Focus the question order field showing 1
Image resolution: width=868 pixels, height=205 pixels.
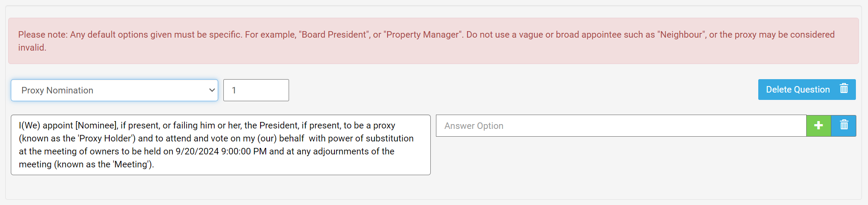pos(256,90)
